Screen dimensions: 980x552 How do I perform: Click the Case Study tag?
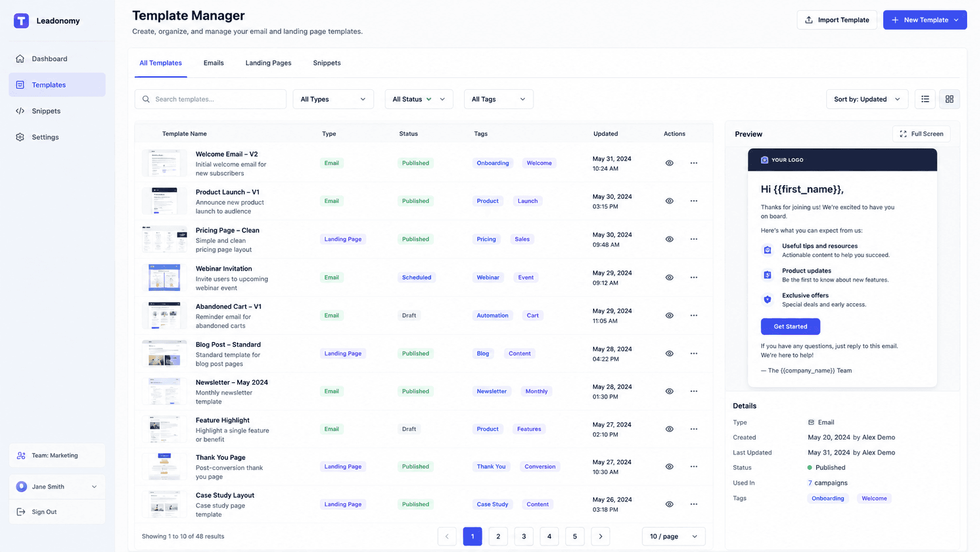click(492, 504)
